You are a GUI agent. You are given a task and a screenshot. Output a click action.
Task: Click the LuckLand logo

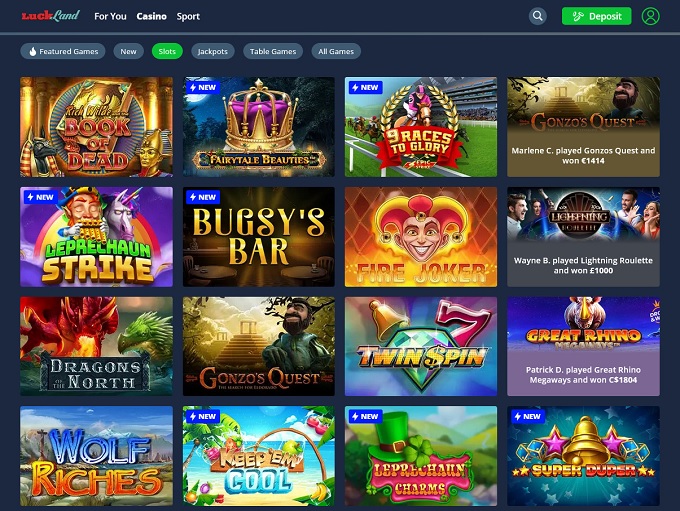pos(50,16)
